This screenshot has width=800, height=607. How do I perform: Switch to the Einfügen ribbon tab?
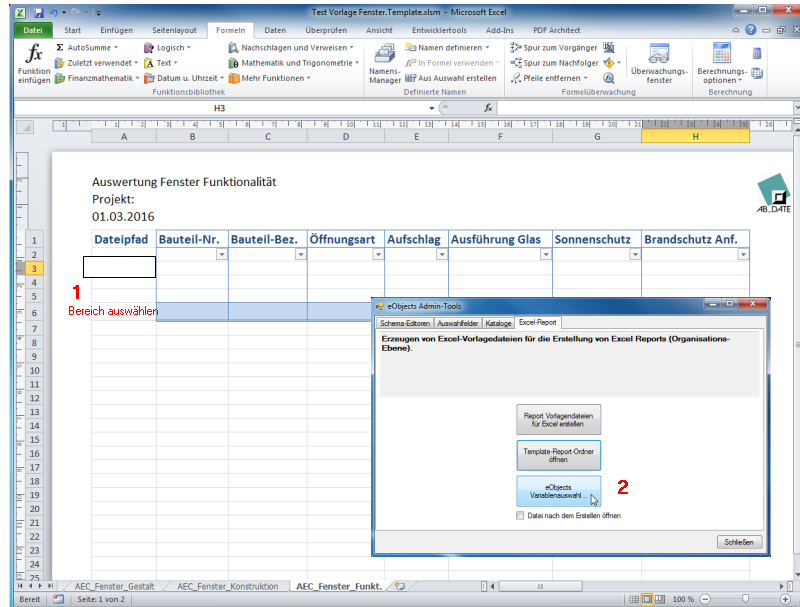[x=116, y=30]
